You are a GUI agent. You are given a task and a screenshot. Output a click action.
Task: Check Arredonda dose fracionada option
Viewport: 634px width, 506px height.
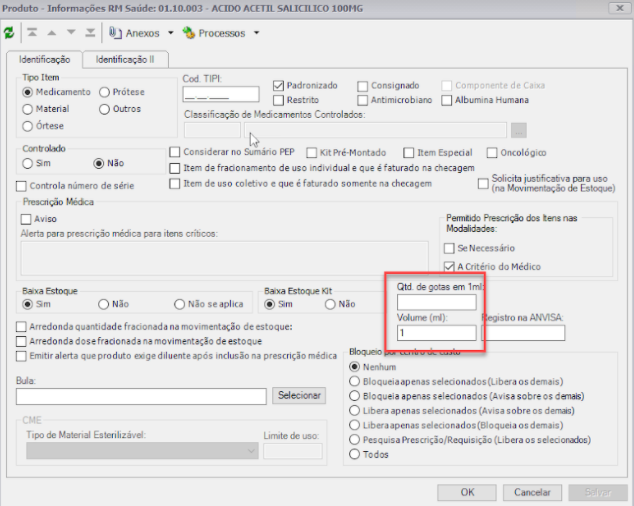(21, 341)
